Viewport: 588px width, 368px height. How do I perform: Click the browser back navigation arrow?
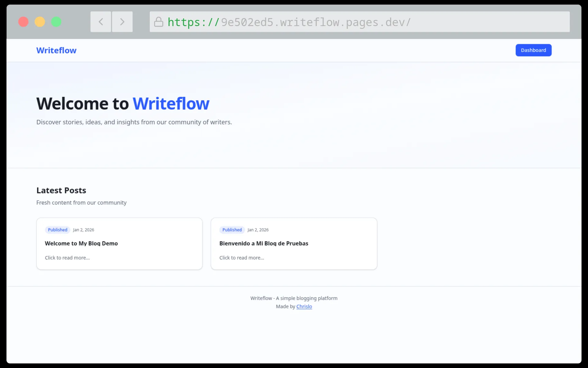pyautogui.click(x=100, y=22)
